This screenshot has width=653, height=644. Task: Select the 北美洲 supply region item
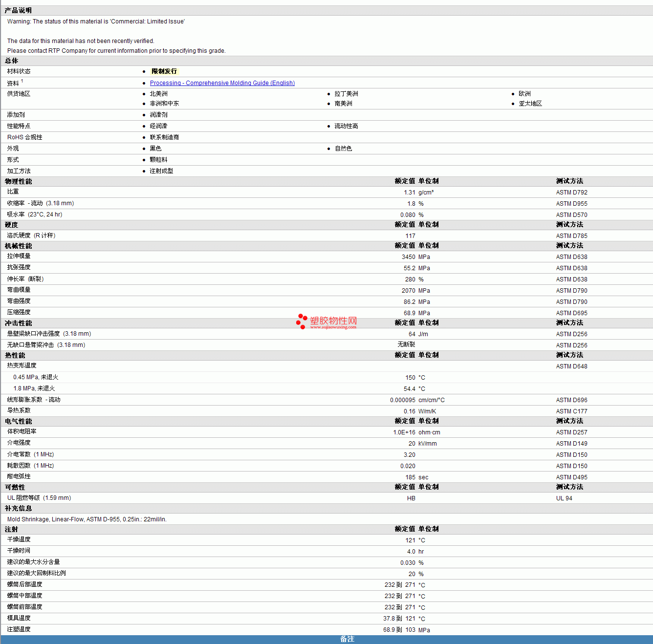click(158, 94)
